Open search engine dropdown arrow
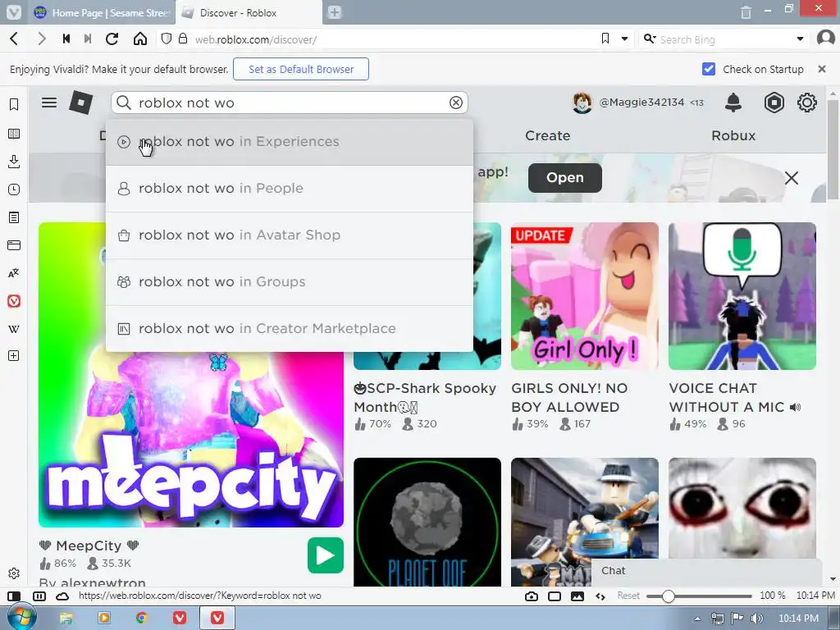 800,39
